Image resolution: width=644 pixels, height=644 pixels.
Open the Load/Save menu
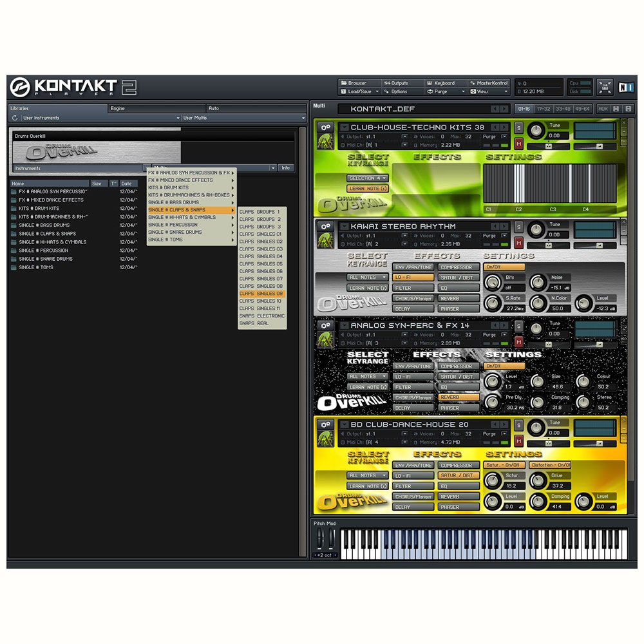[359, 91]
